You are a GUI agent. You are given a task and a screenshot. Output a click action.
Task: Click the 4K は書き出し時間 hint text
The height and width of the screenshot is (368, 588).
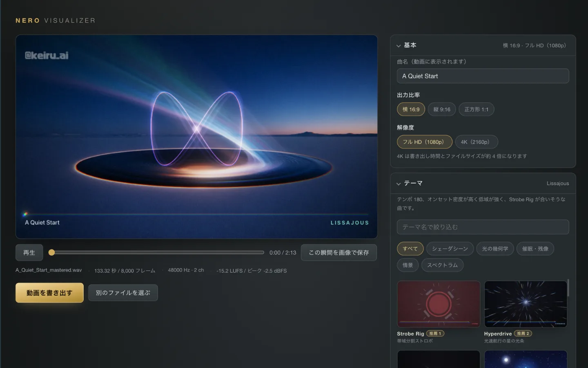point(462,156)
